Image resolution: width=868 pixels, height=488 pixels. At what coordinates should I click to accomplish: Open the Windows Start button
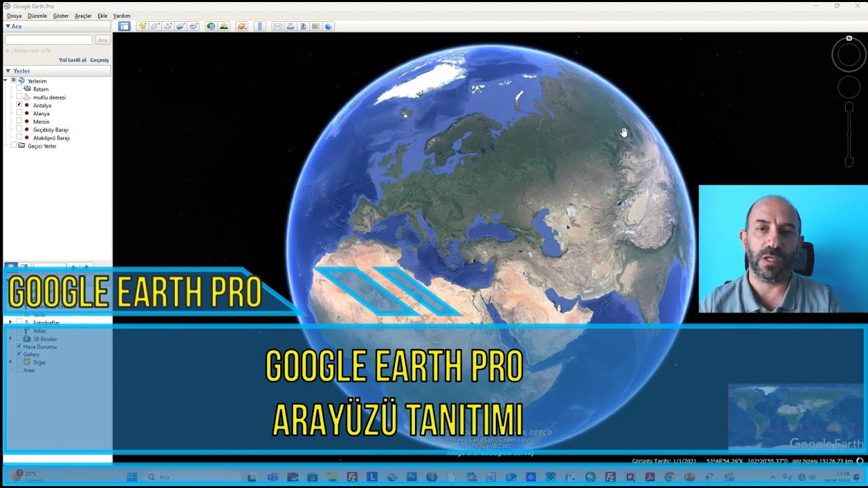point(132,477)
